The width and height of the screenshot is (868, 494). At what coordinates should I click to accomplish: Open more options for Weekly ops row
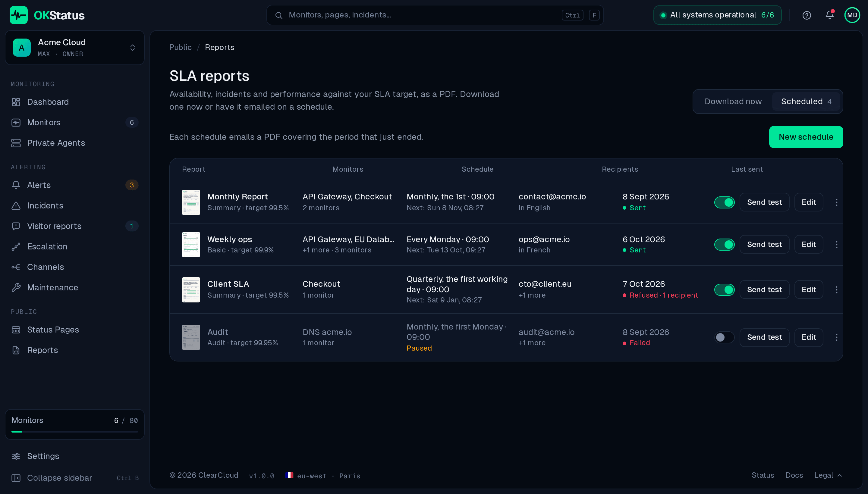(x=836, y=244)
